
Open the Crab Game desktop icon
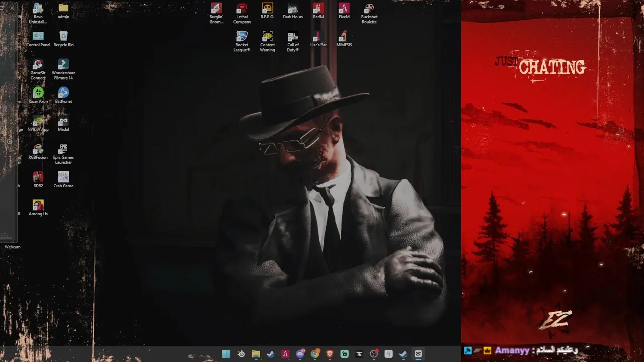point(63,179)
